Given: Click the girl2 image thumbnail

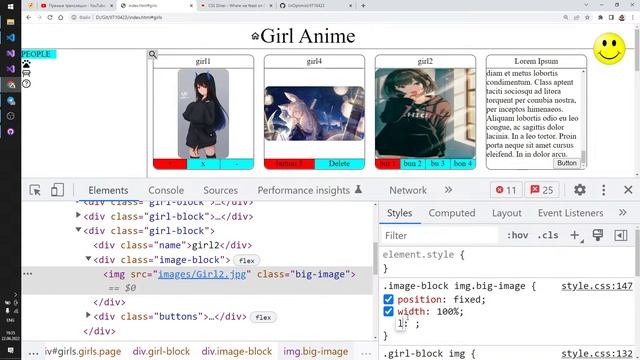Looking at the screenshot, I should (x=425, y=113).
